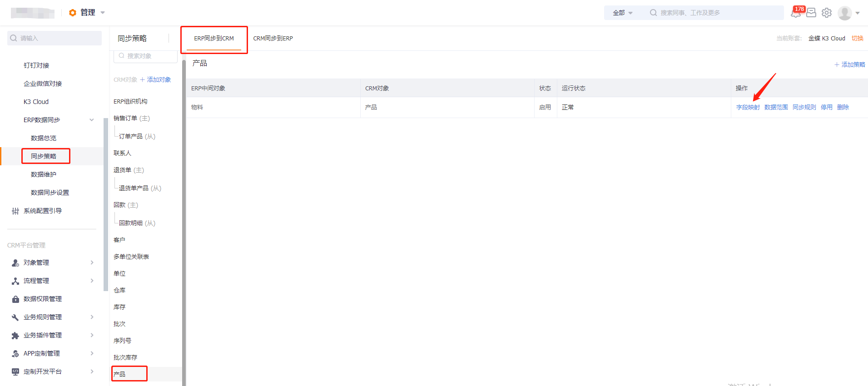This screenshot has width=868, height=386.
Task: Click the search magnifier in top search bar
Action: (x=653, y=13)
